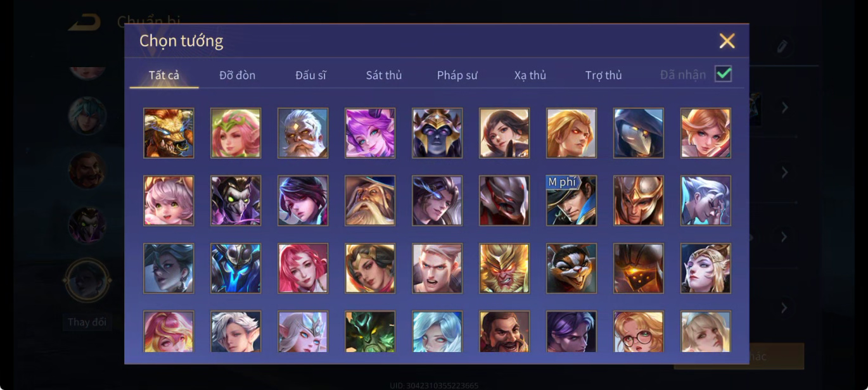This screenshot has height=390, width=868.
Task: Close the Chọn tướng dialog
Action: click(727, 41)
